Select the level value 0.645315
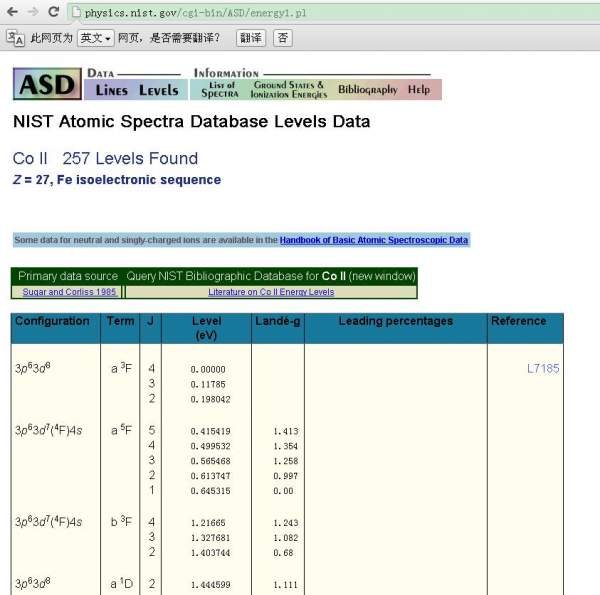 click(210, 491)
